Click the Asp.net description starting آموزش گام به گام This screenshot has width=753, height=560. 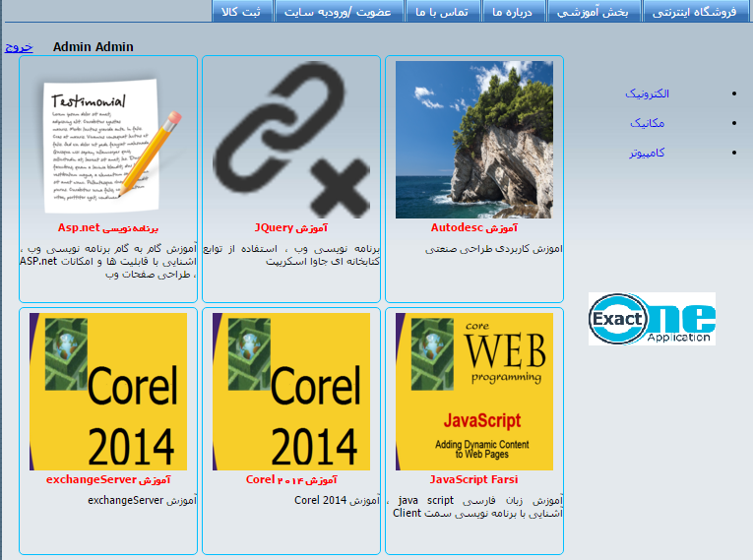click(x=108, y=262)
